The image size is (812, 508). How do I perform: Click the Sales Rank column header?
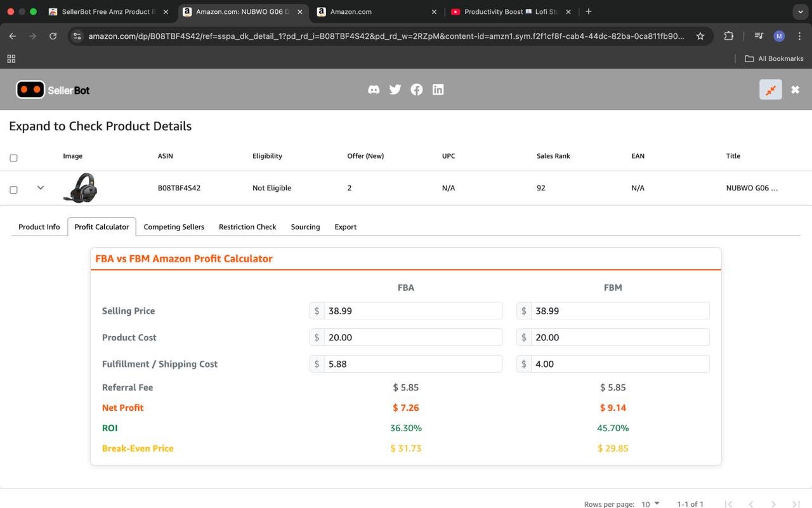tap(553, 156)
